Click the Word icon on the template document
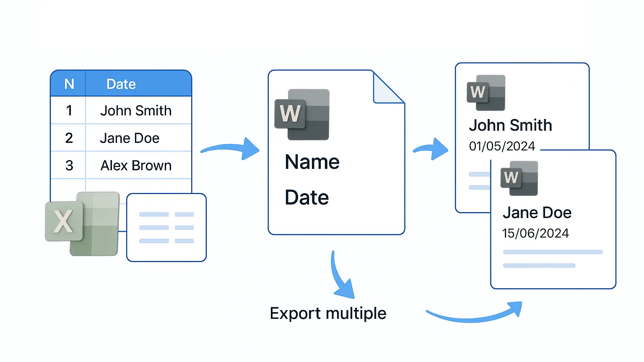Viewport: 644px width, 362px height. click(302, 114)
